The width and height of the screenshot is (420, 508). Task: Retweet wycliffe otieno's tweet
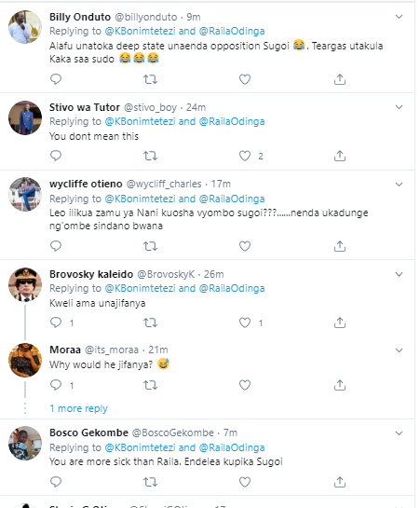click(150, 246)
